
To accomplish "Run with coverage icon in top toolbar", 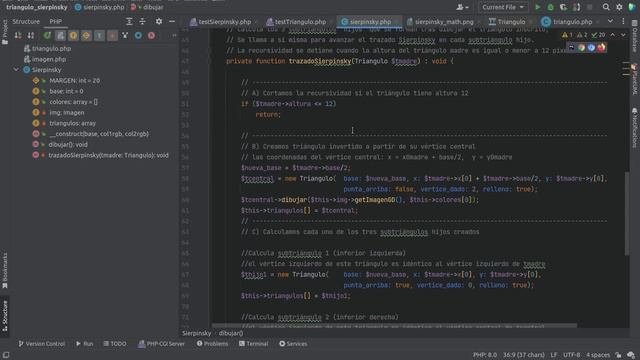I will click(x=564, y=7).
